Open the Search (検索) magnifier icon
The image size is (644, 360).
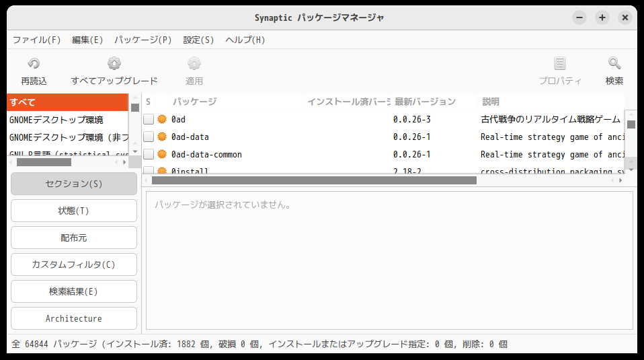tap(614, 63)
